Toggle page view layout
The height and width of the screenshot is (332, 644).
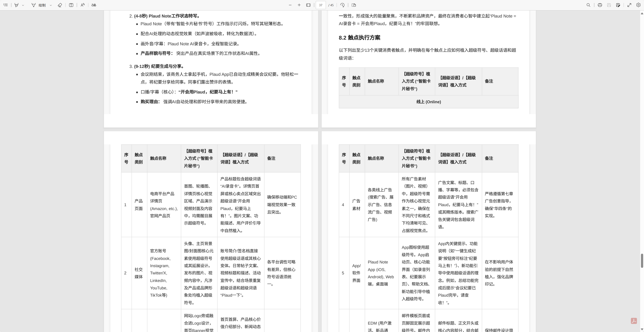point(354,5)
